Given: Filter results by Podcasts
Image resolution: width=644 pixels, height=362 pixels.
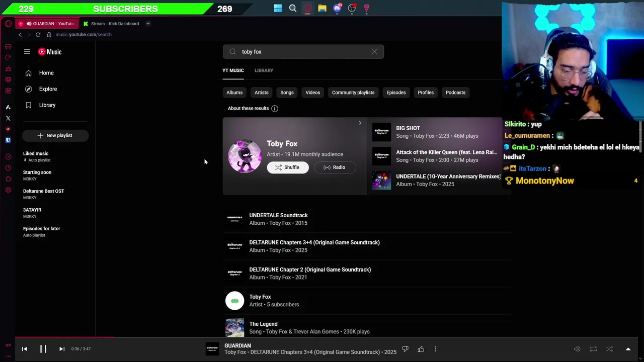Looking at the screenshot, I should pos(455,93).
